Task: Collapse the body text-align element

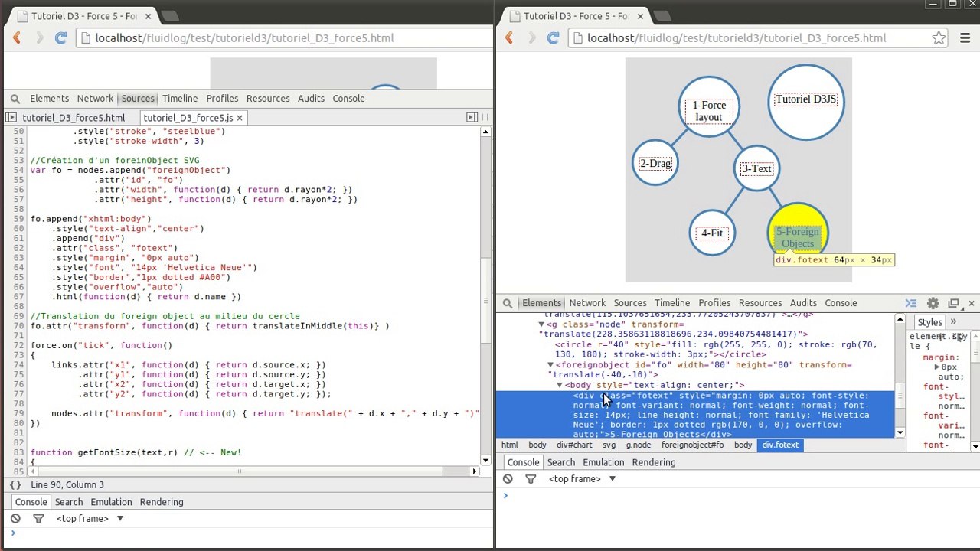Action: pos(559,385)
